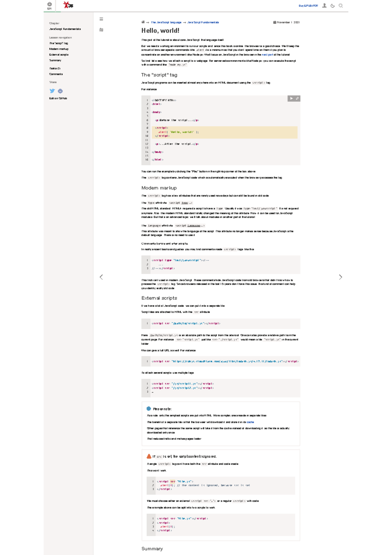Open site search with the magnifier icon
This screenshot has width=392, height=555.
click(341, 6)
